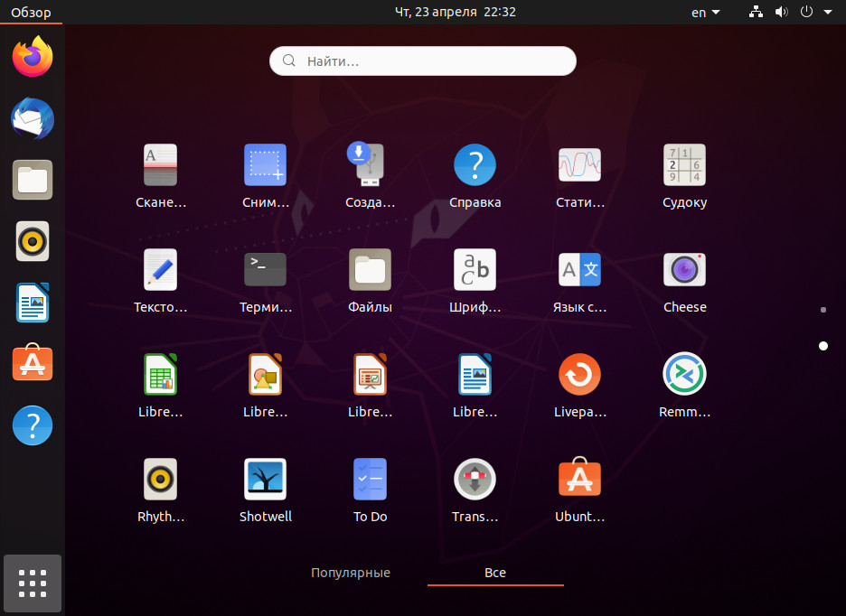Open Справка help app in grid
Screen dimensions: 846x616
(475, 165)
